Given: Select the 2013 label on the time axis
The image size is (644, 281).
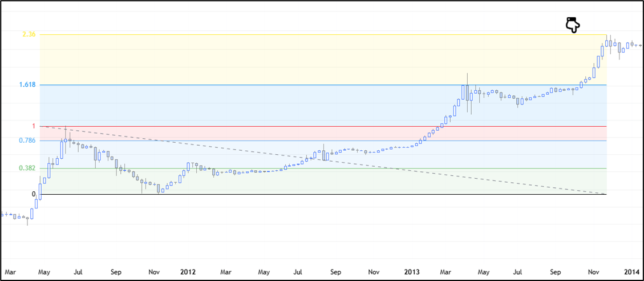Looking at the screenshot, I should click(412, 272).
